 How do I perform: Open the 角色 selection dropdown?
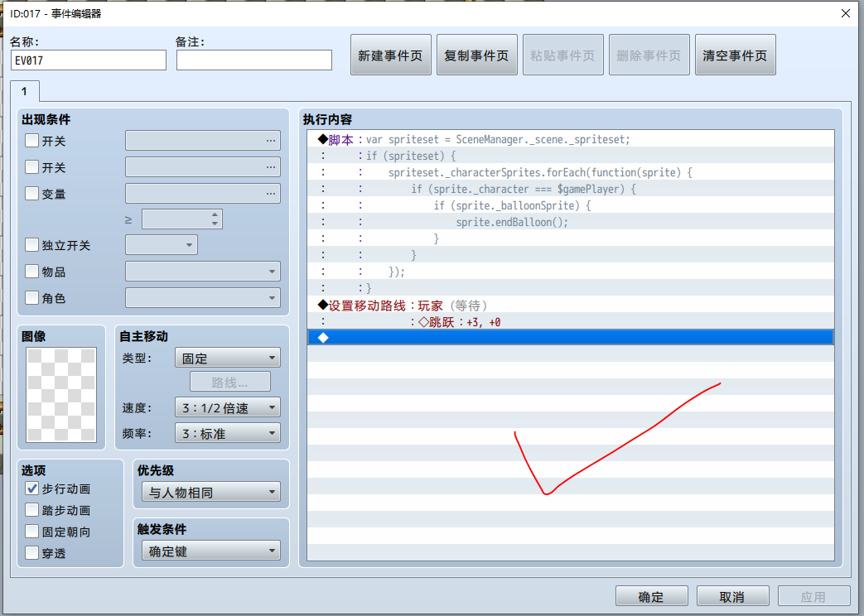pyautogui.click(x=203, y=297)
